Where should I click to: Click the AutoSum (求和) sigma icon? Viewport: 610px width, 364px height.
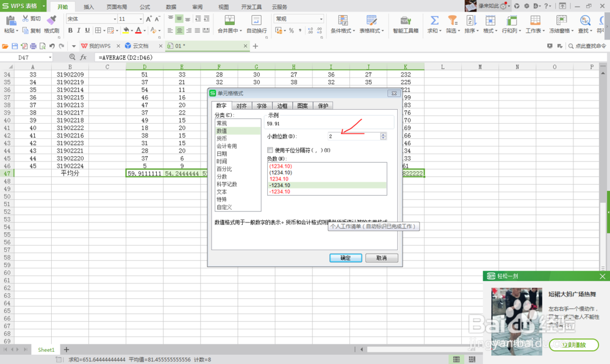tap(434, 20)
